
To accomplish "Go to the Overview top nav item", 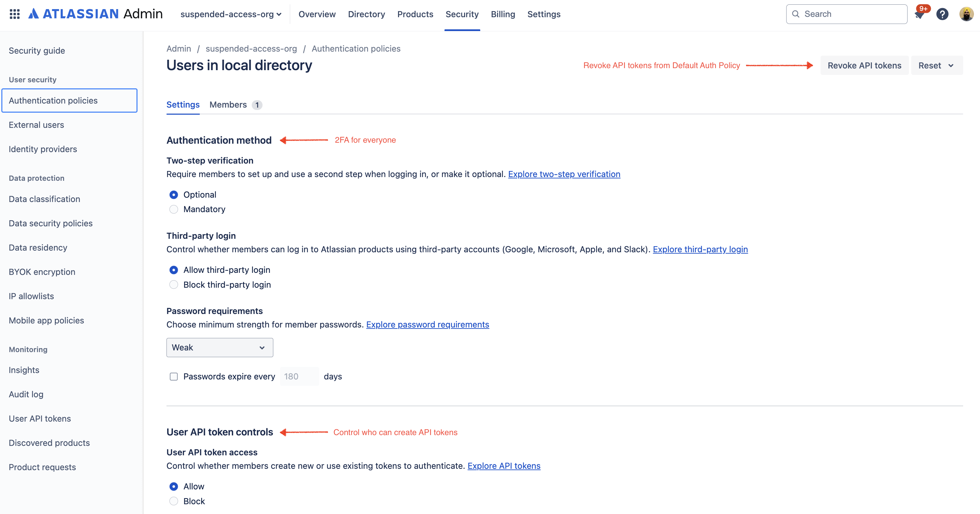I will [317, 14].
